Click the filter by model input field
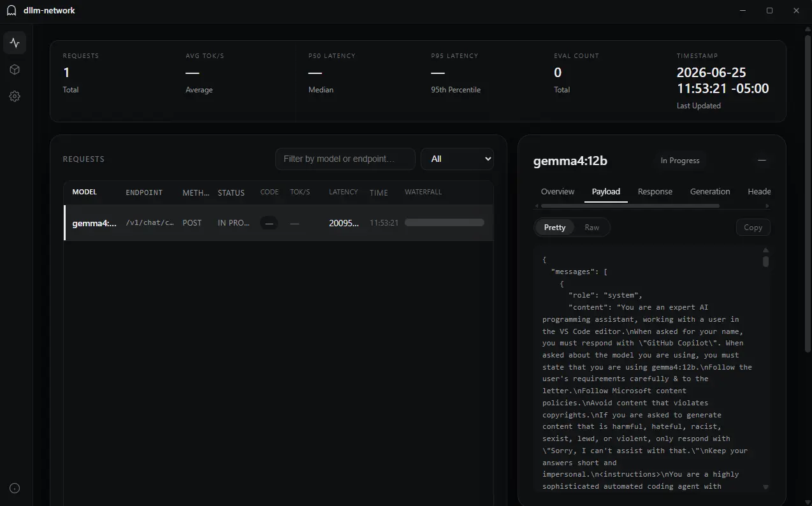This screenshot has height=506, width=812. 345,159
